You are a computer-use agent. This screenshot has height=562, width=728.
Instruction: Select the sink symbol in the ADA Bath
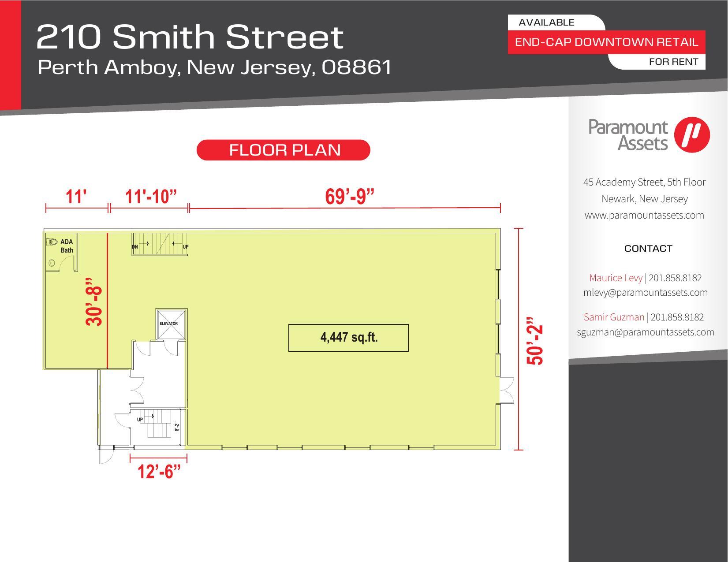(52, 262)
